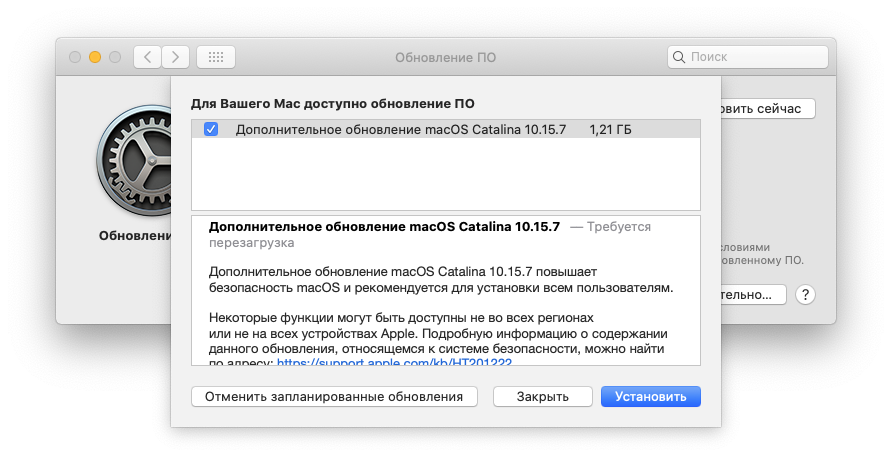Screen dimensions: 892x454
Task: Go forward with the right chevron button
Action: point(175,57)
